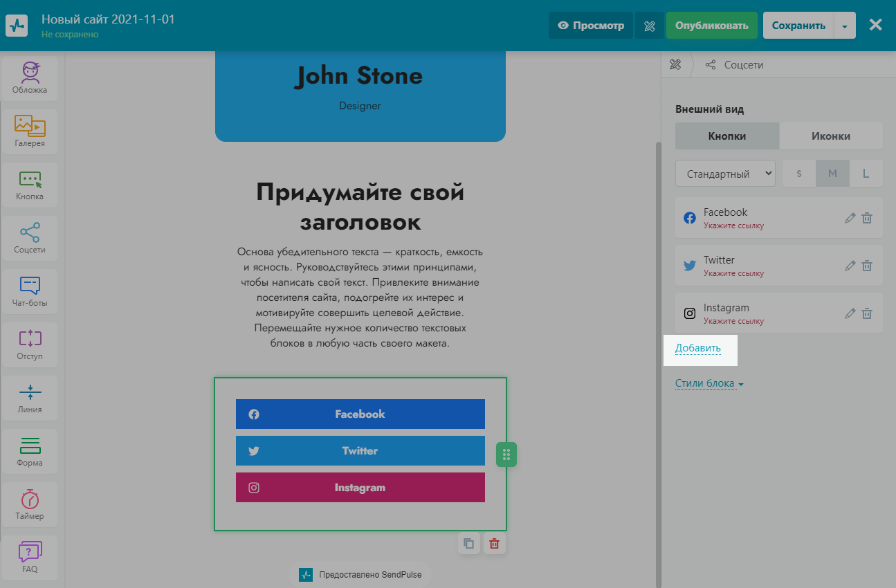Screen dimensions: 896x588
Task: Open the Стандартный style dropdown
Action: 725,174
